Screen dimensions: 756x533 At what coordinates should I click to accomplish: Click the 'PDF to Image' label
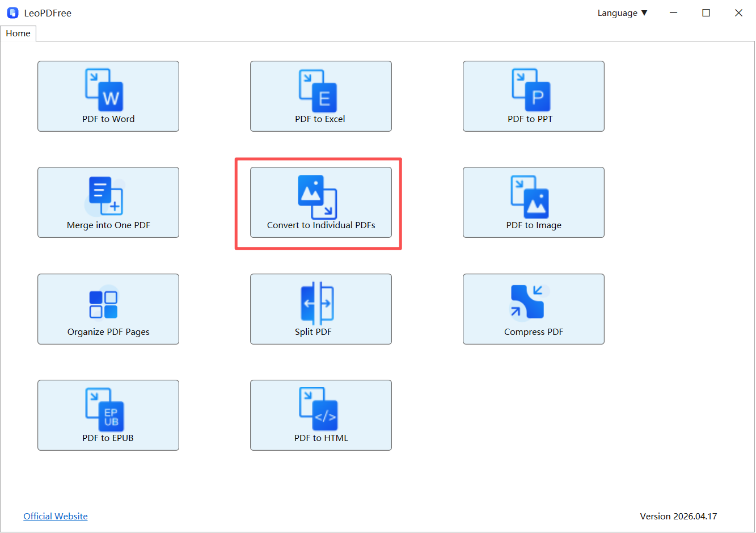(x=534, y=225)
